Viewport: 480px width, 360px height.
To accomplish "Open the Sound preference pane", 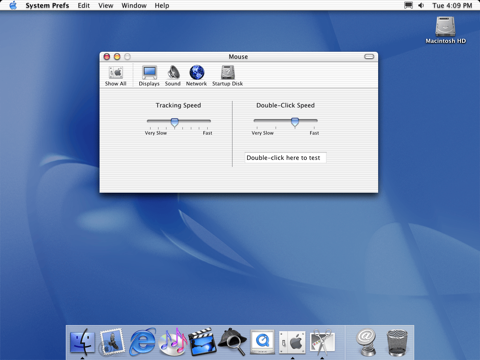I will click(x=173, y=76).
